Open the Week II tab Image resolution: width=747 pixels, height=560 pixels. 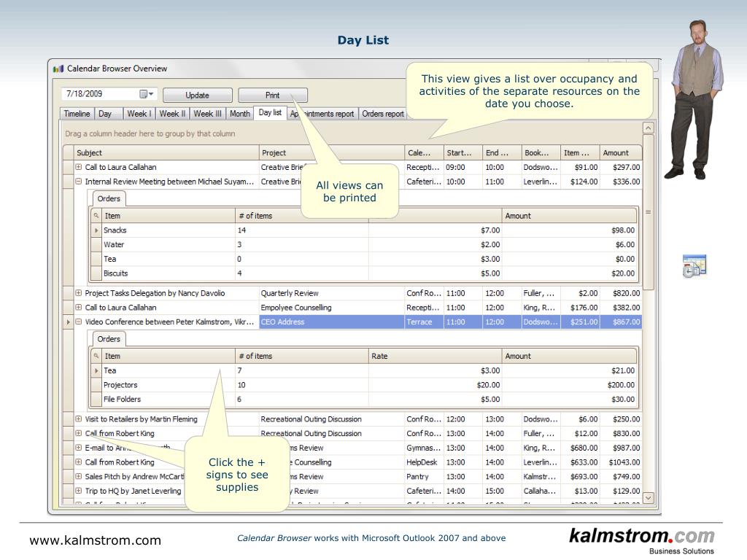(172, 114)
